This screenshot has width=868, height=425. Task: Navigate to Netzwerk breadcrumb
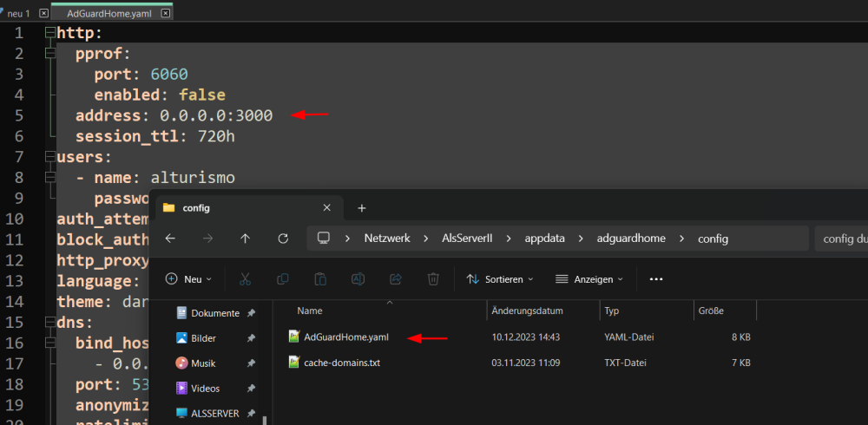click(387, 239)
